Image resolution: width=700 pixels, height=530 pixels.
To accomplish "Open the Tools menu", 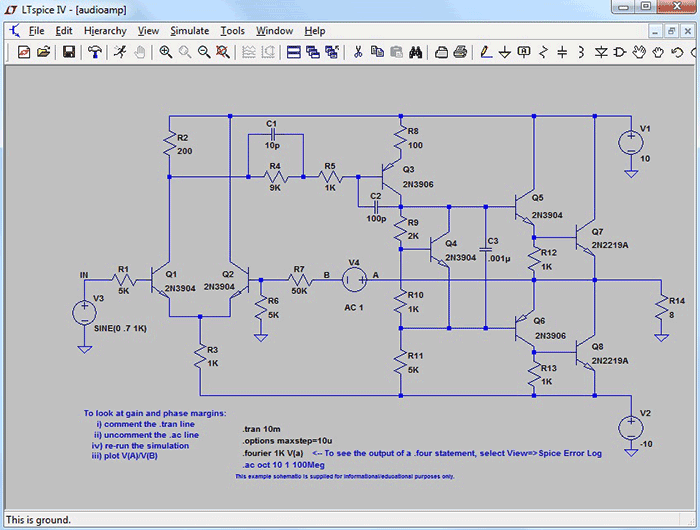I will pos(233,31).
